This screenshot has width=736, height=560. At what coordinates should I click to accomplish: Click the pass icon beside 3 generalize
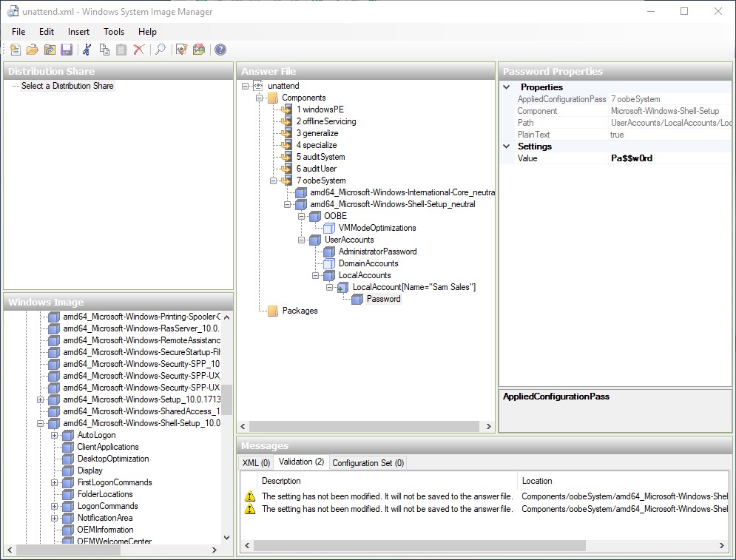286,133
